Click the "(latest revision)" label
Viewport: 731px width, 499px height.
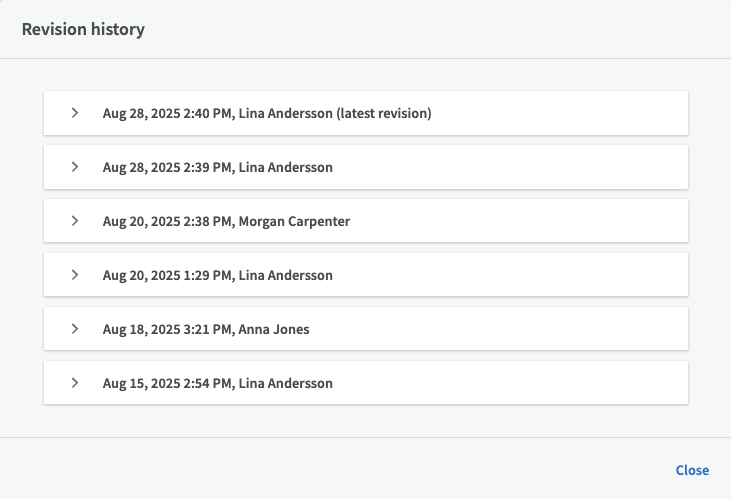coord(384,113)
